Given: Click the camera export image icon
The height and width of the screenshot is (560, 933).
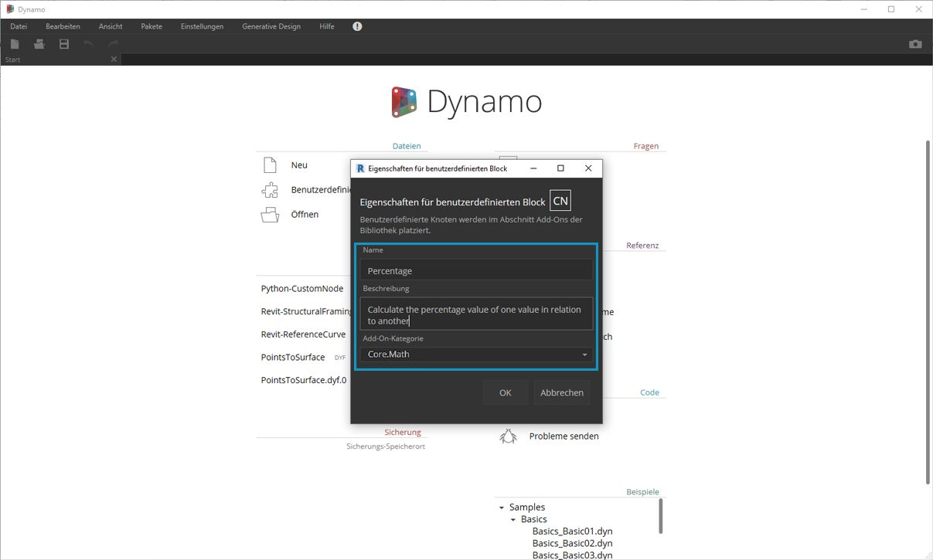Looking at the screenshot, I should [915, 44].
